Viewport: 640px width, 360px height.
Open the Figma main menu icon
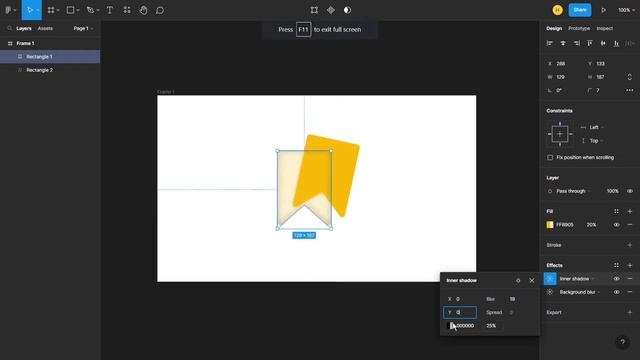8,10
